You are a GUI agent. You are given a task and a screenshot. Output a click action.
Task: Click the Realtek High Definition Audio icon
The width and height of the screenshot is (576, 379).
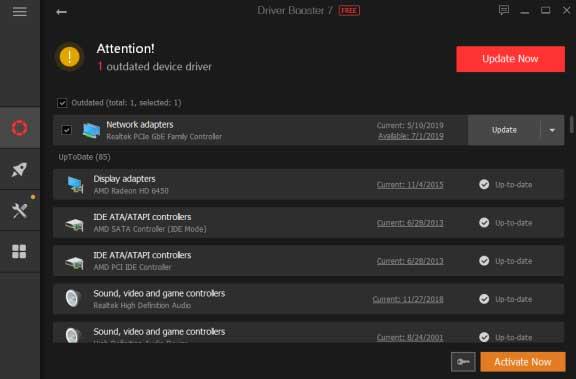72,298
